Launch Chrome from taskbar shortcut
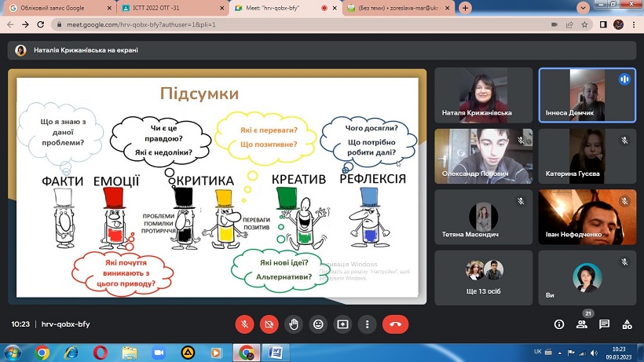Screen dimensions: 644x362 pos(42,353)
